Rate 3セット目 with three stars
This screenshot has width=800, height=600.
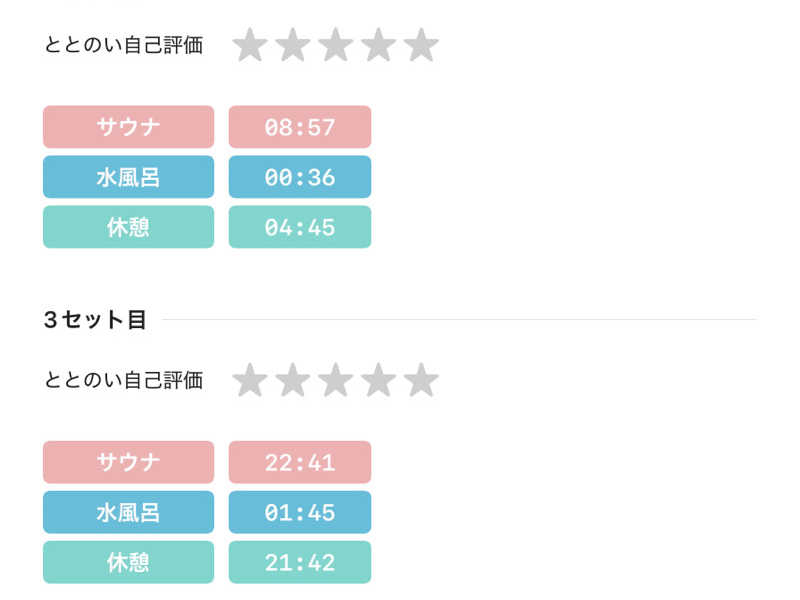click(336, 380)
